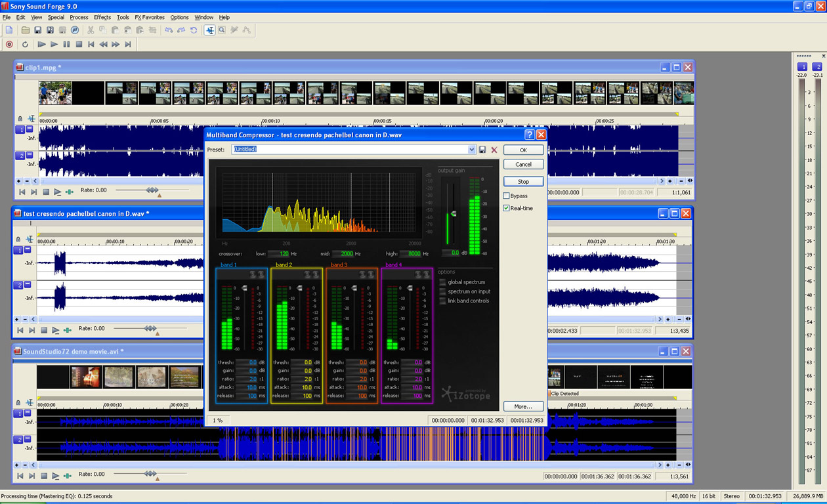Click the output gain dB value field
Screen dimensions: 827x504
(x=451, y=253)
